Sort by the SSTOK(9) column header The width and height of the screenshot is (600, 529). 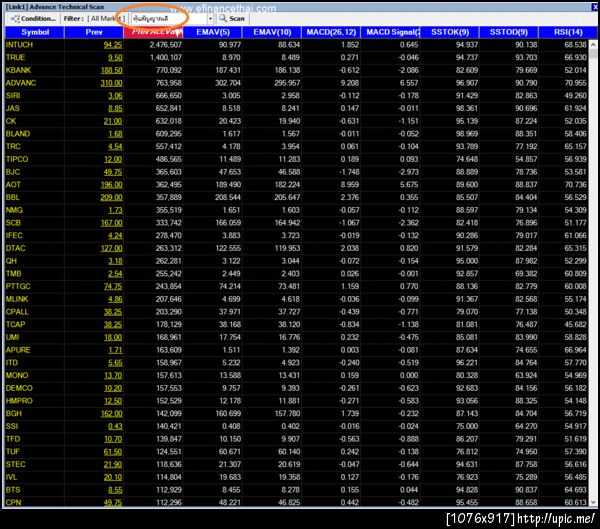pyautogui.click(x=450, y=32)
